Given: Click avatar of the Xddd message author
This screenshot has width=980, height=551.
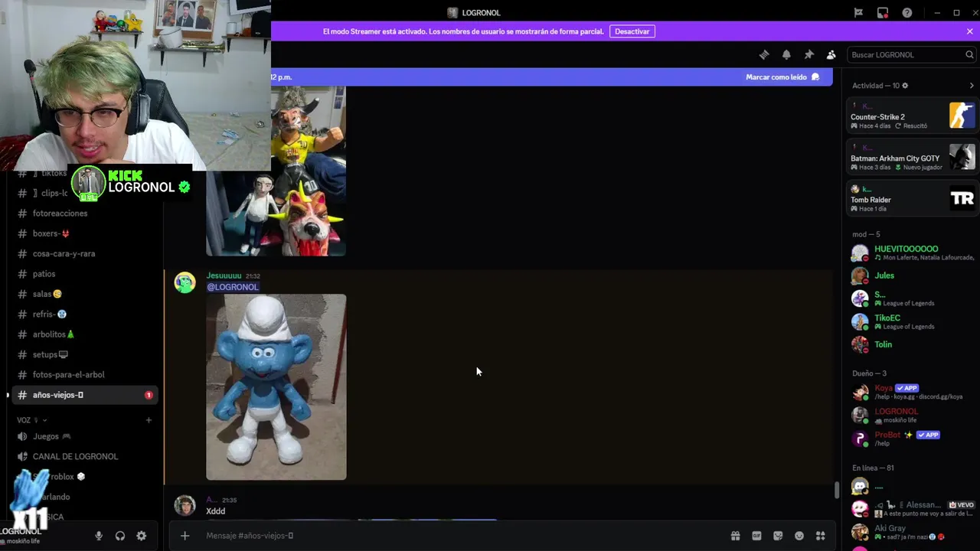Looking at the screenshot, I should (185, 505).
